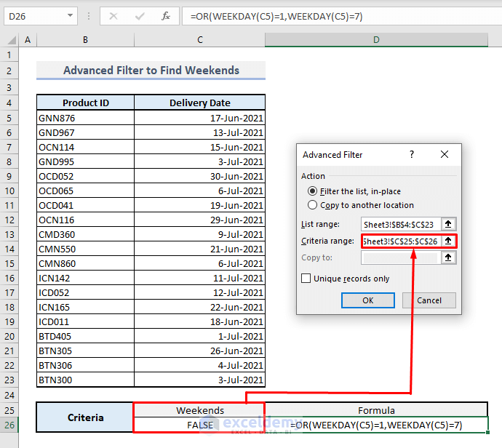Select row 13 header
This screenshot has width=502, height=448.
point(9,234)
